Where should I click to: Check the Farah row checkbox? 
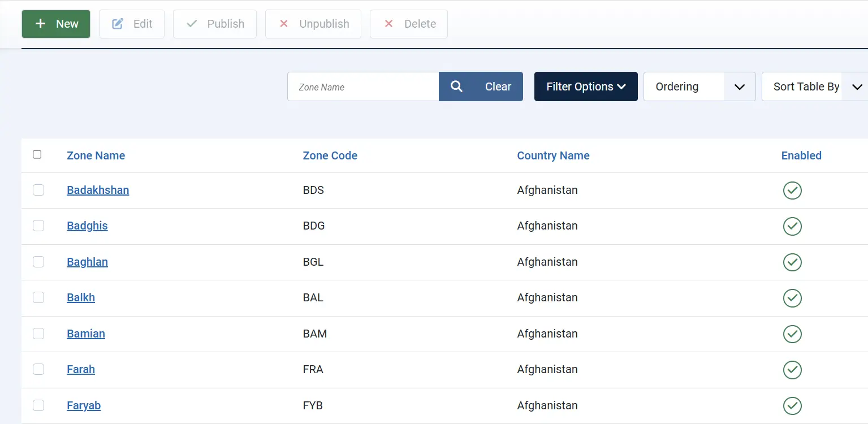click(x=38, y=369)
